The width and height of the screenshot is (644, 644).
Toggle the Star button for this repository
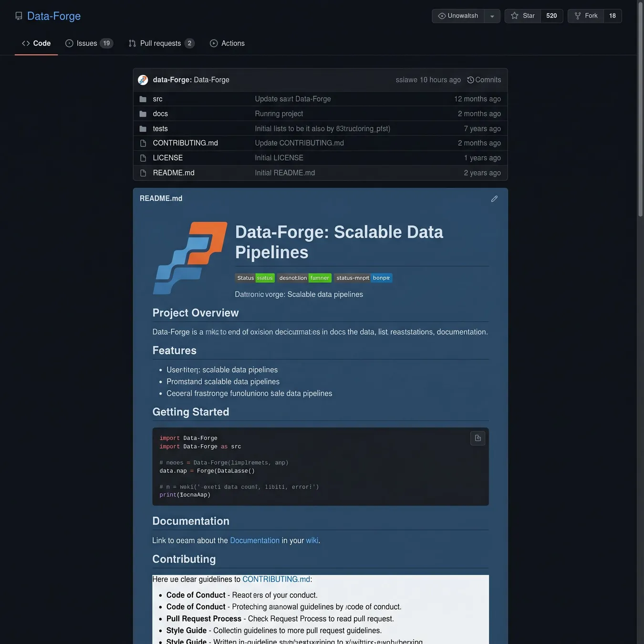coord(523,16)
